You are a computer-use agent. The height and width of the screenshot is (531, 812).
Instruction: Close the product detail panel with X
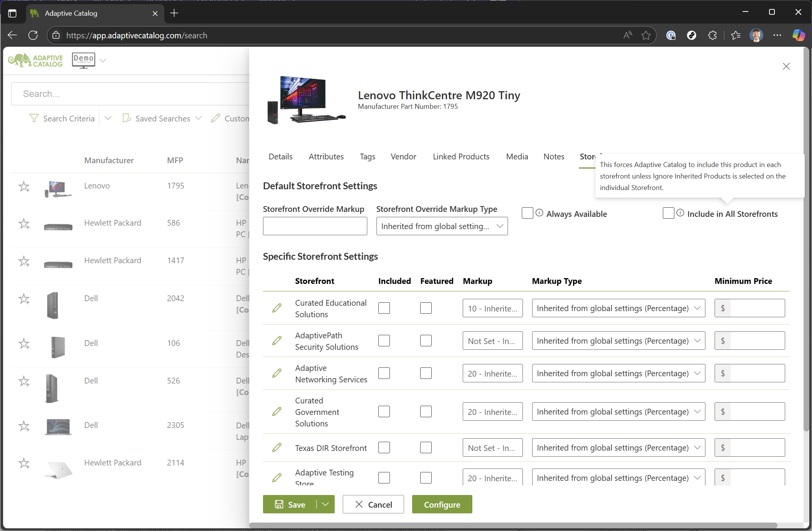click(786, 66)
